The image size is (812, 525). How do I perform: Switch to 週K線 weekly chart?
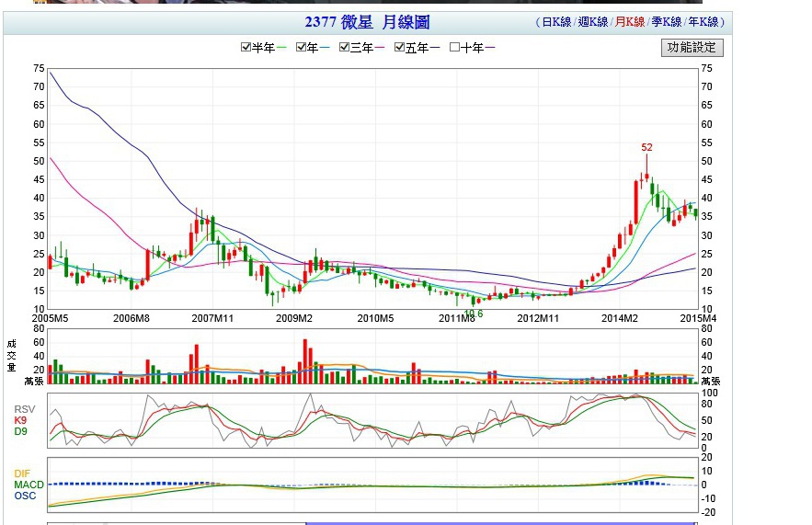click(x=593, y=22)
